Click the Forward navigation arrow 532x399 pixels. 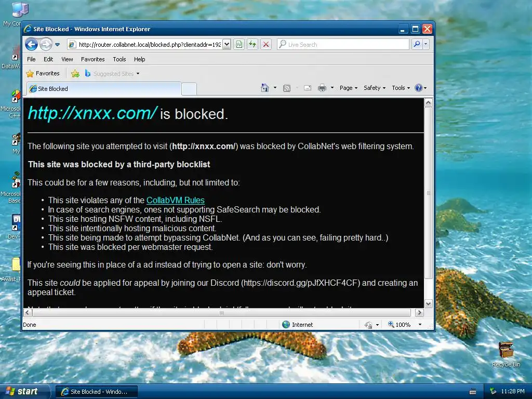[x=46, y=45]
